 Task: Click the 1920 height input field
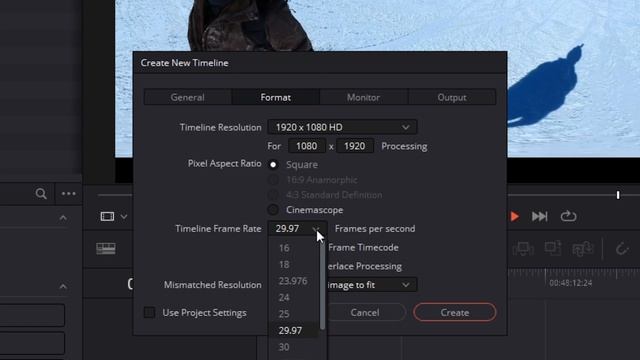(354, 146)
